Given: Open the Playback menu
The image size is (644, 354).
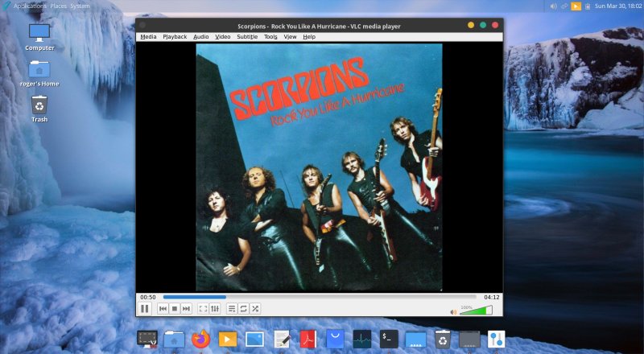Looking at the screenshot, I should (175, 36).
